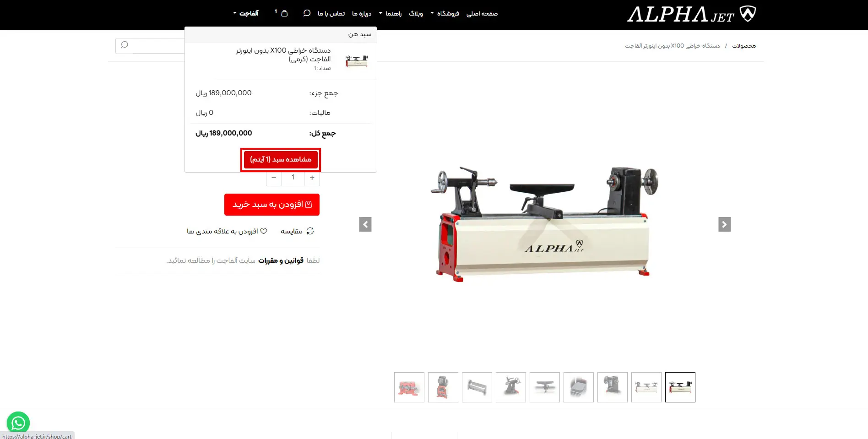Go to previous product image arrow
The width and height of the screenshot is (868, 439).
coord(365,224)
